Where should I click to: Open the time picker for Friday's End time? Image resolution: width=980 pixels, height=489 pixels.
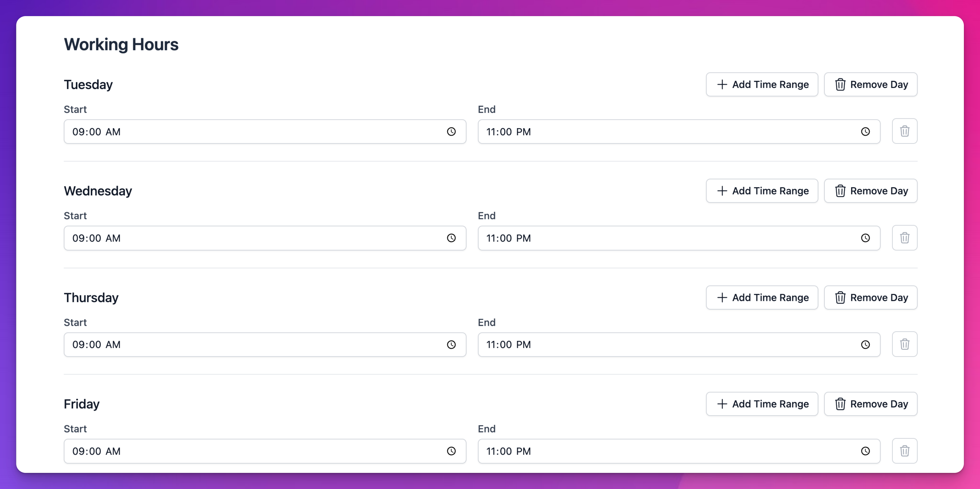pyautogui.click(x=865, y=451)
